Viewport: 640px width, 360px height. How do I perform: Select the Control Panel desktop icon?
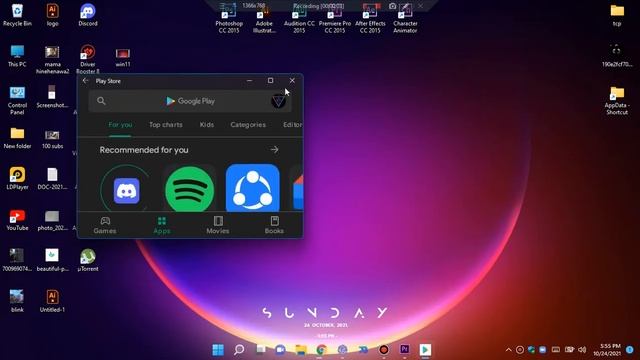pyautogui.click(x=17, y=100)
